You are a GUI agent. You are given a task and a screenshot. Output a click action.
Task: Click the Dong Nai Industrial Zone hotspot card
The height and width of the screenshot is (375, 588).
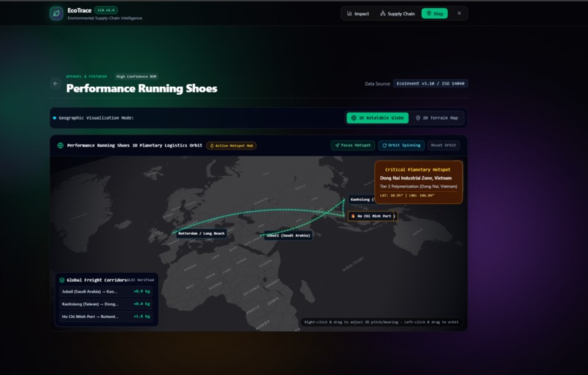[x=419, y=182]
